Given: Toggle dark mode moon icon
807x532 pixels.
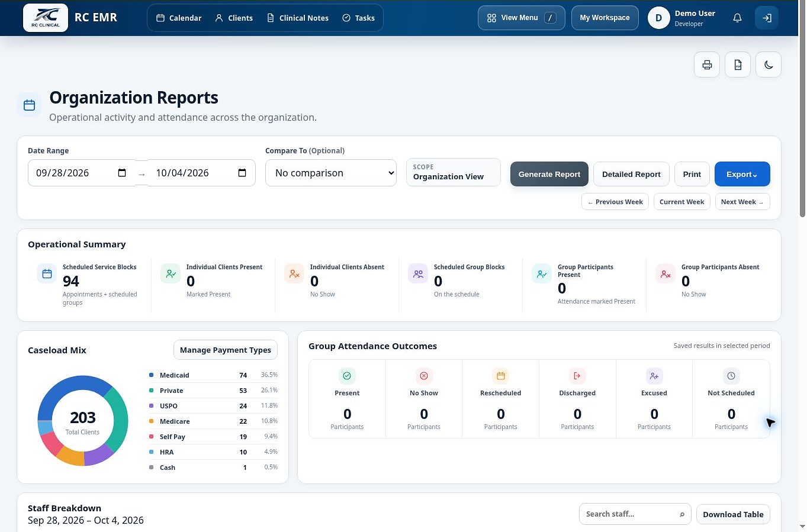Looking at the screenshot, I should pyautogui.click(x=769, y=65).
